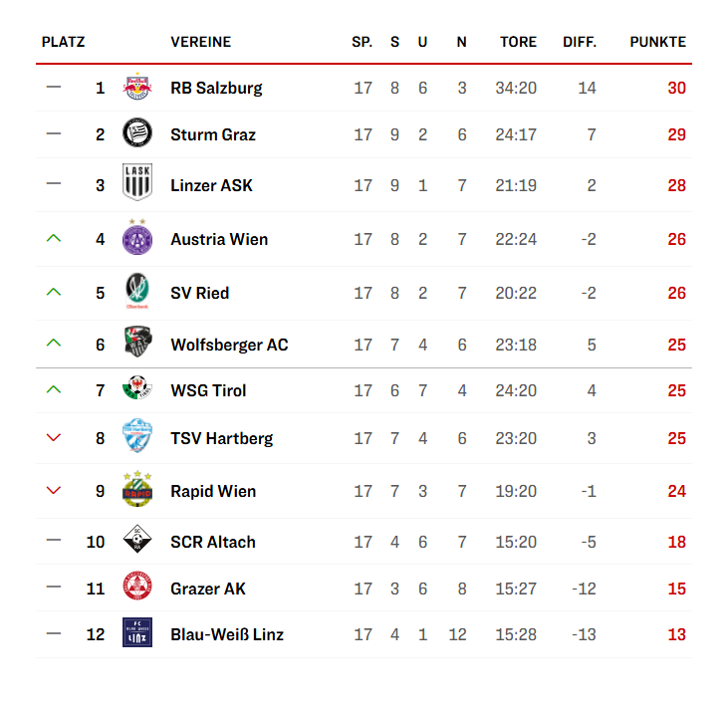This screenshot has height=708, width=728.
Task: Click the WSG Tirol club logo
Action: point(136,389)
